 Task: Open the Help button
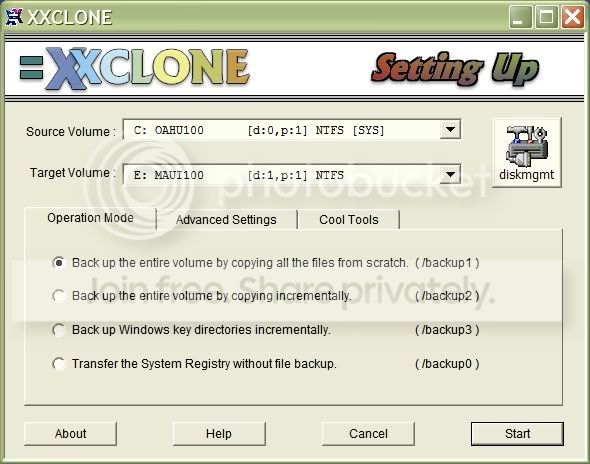(219, 434)
